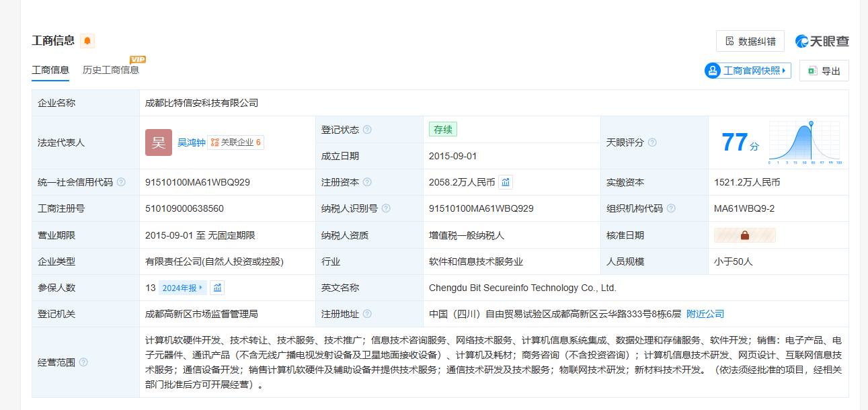The image size is (868, 410).
Task: Select 小于50人 staff size value
Action: pos(734,261)
